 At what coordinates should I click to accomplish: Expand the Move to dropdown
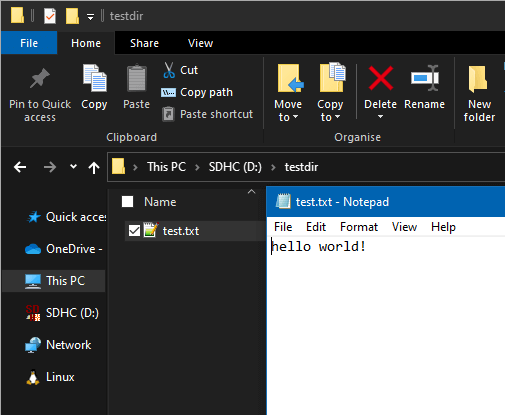pos(288,117)
